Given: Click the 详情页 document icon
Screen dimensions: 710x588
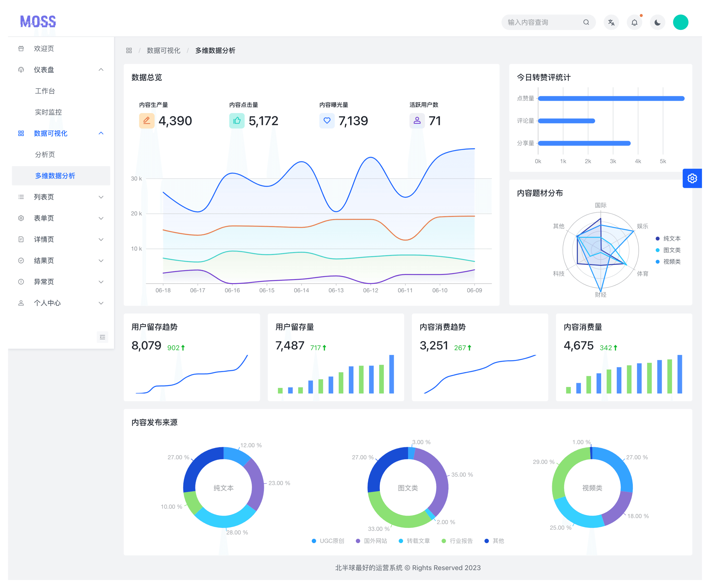Looking at the screenshot, I should click(21, 239).
